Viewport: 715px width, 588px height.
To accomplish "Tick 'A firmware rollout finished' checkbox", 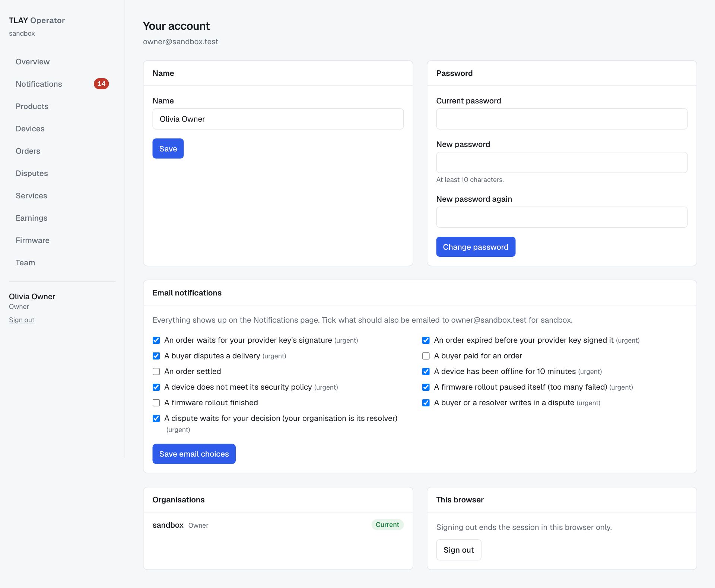I will [x=156, y=403].
